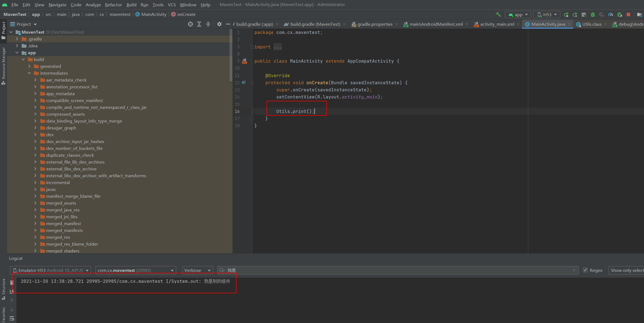
Task: Toggle the Regex checkbox
Action: 585,270
